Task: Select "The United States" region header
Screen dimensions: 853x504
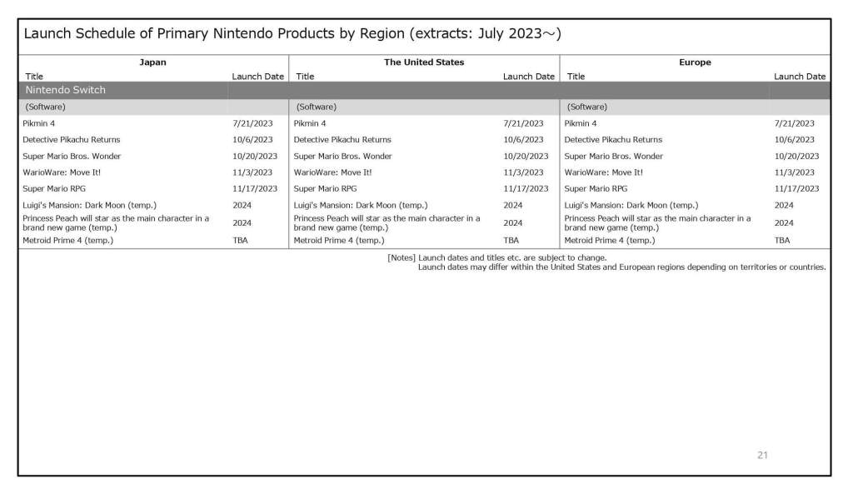Action: click(x=424, y=62)
